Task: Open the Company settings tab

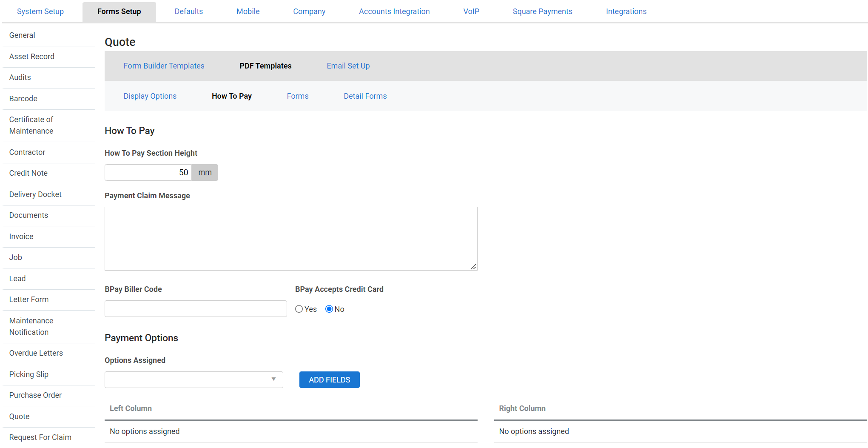Action: pos(309,11)
